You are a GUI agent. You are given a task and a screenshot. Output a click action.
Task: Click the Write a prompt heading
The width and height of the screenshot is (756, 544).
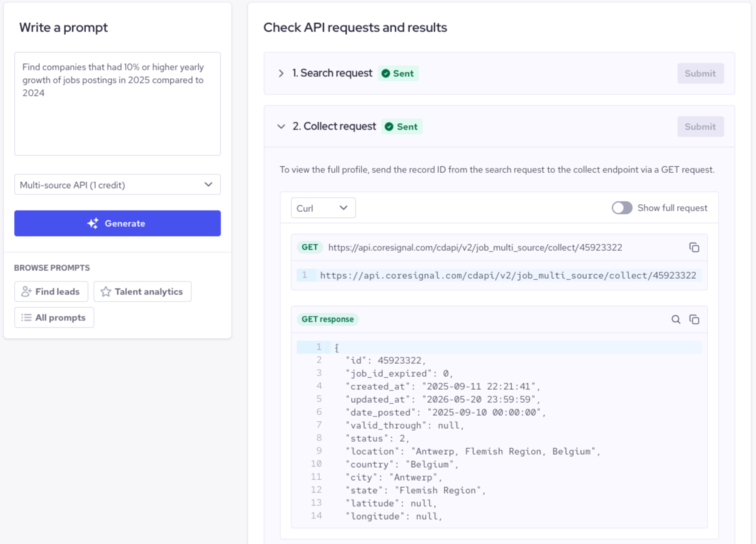click(63, 28)
